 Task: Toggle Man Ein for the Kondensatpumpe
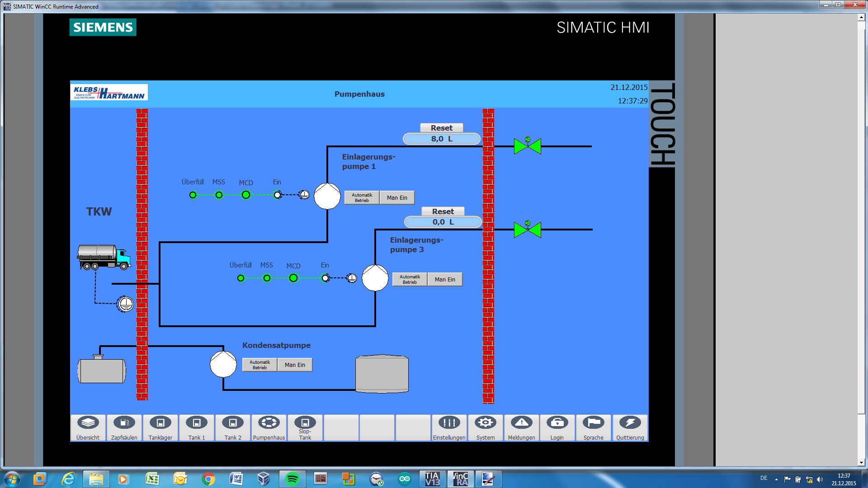(x=295, y=365)
